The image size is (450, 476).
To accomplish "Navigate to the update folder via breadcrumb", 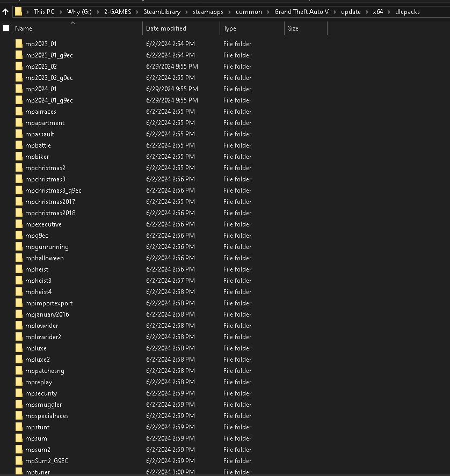I will [351, 11].
